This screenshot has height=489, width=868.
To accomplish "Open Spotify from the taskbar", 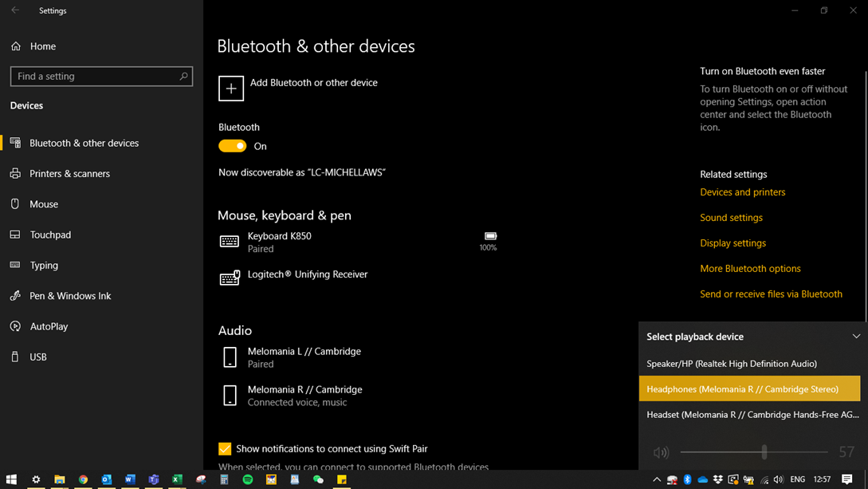I will tap(248, 479).
